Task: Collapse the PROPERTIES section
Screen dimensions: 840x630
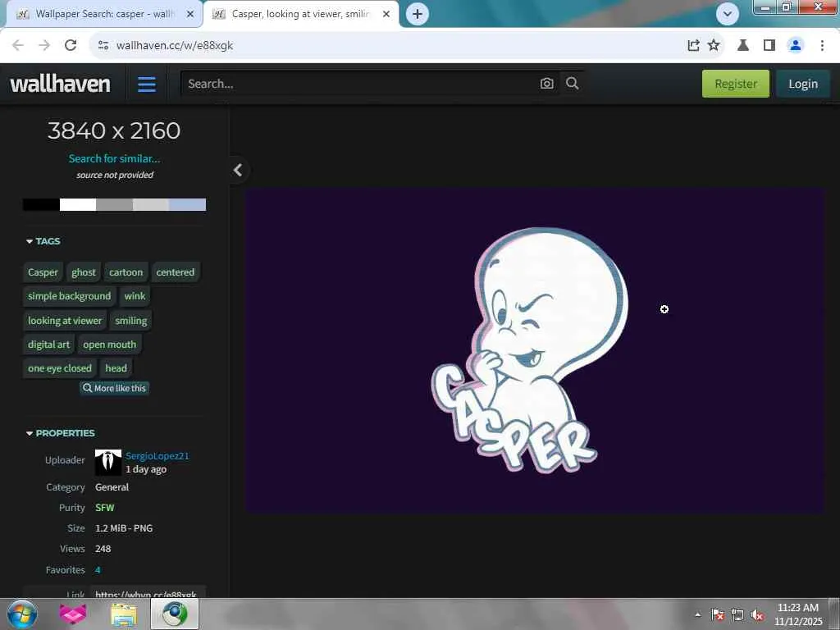Action: [61, 433]
